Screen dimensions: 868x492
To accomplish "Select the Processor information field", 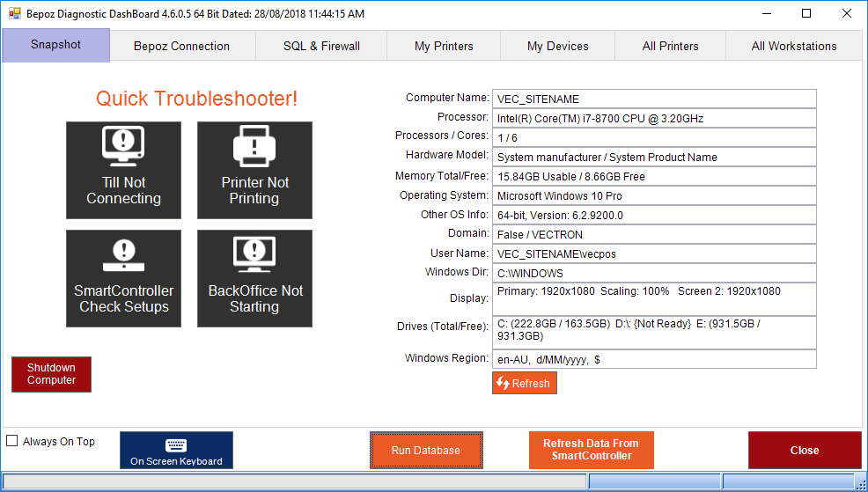I will [654, 118].
